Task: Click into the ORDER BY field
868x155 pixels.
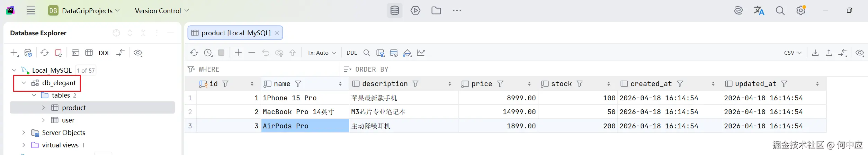Action: click(x=605, y=69)
